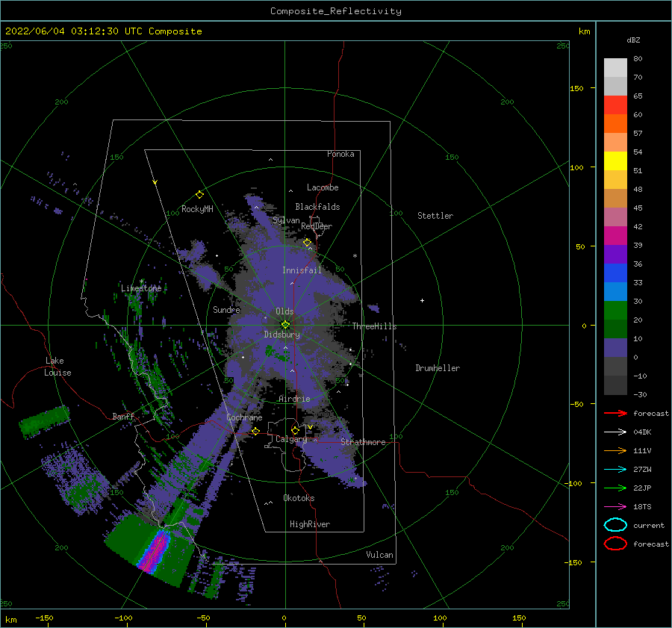Click the Cochrane town label
This screenshot has height=628, width=672.
[x=244, y=417]
